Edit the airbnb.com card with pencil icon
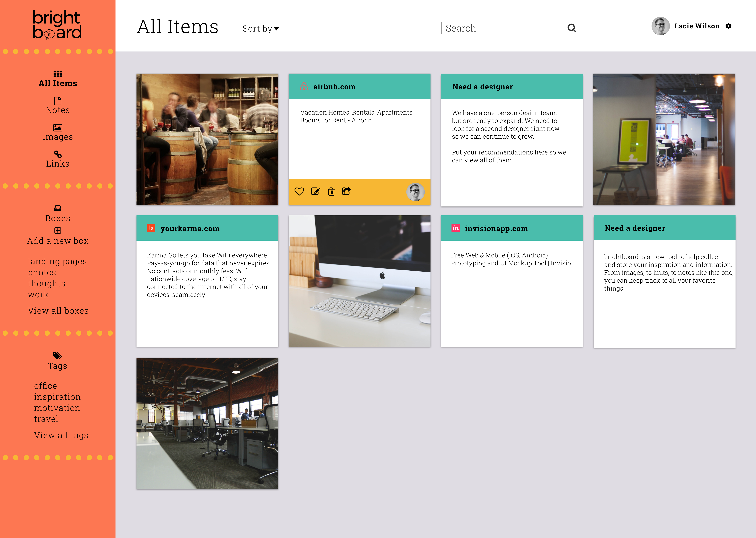 (315, 191)
